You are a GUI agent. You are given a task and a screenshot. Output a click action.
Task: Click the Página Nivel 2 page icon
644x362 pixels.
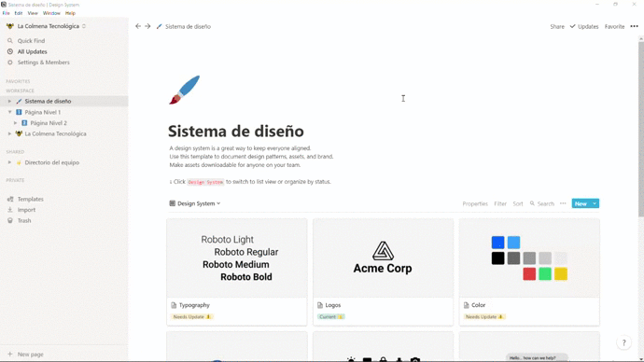(x=24, y=123)
